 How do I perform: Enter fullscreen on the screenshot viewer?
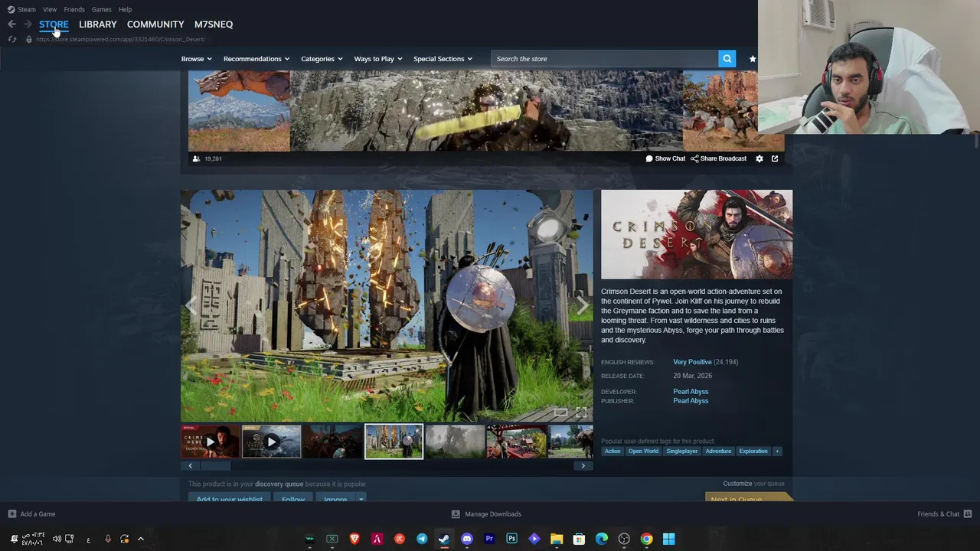(581, 413)
